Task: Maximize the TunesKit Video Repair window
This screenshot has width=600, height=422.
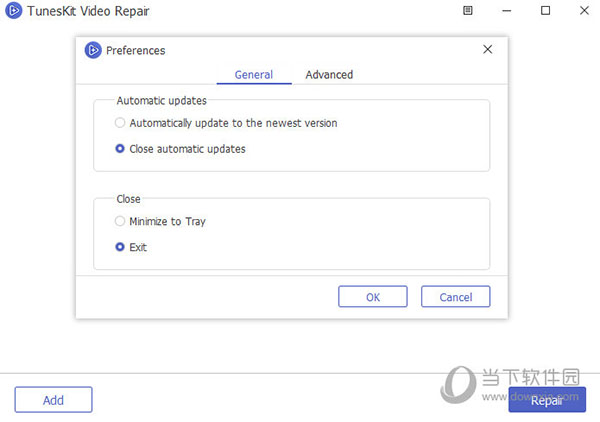Action: tap(545, 11)
